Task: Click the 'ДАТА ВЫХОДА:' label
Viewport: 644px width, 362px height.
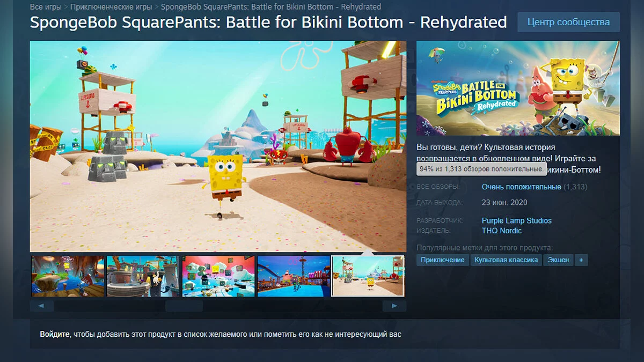Action: (439, 203)
